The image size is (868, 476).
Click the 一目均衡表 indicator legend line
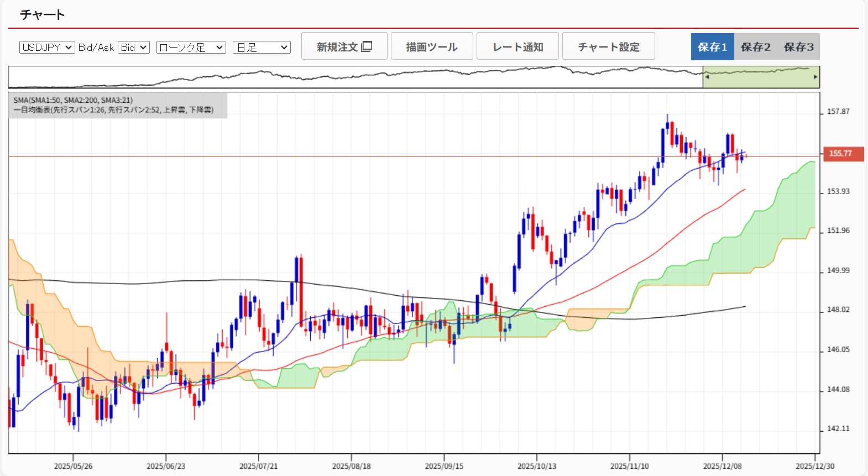(113, 110)
